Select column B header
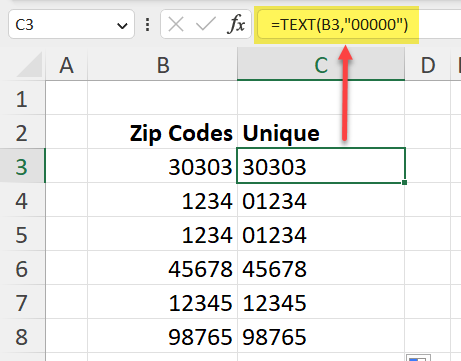The width and height of the screenshot is (461, 361). (163, 65)
